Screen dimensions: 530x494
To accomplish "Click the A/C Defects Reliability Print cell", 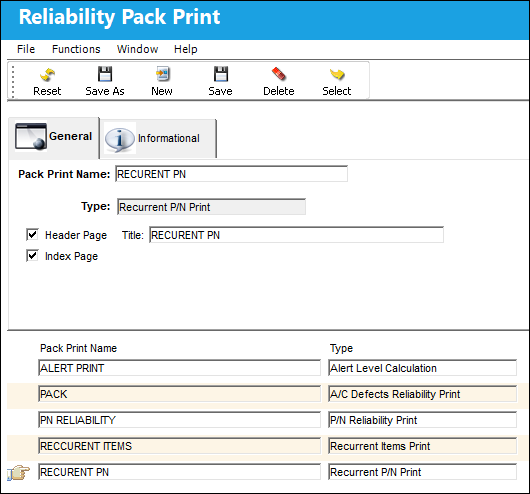I will pyautogui.click(x=423, y=394).
